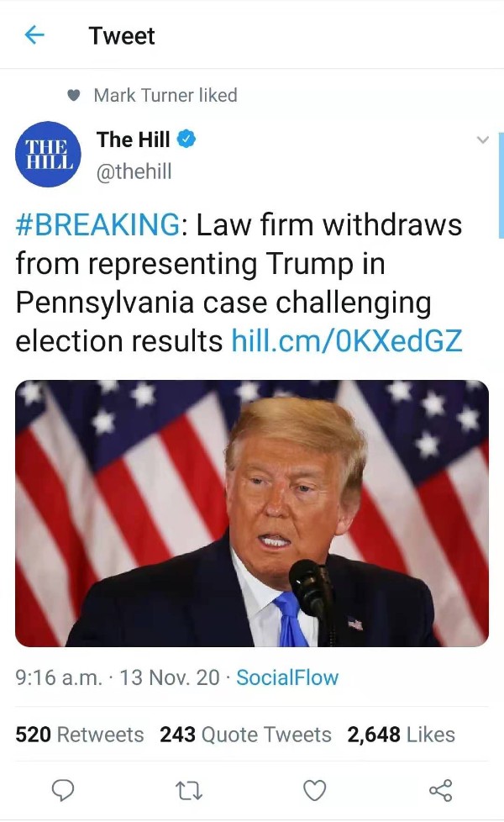
Task: Expand the tweet options chevron
Action: 482,140
